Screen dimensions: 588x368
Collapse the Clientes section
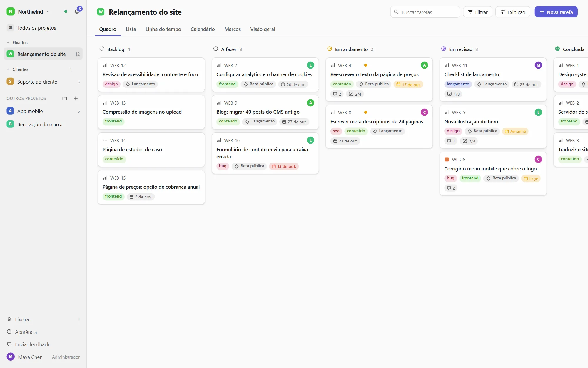(8, 69)
